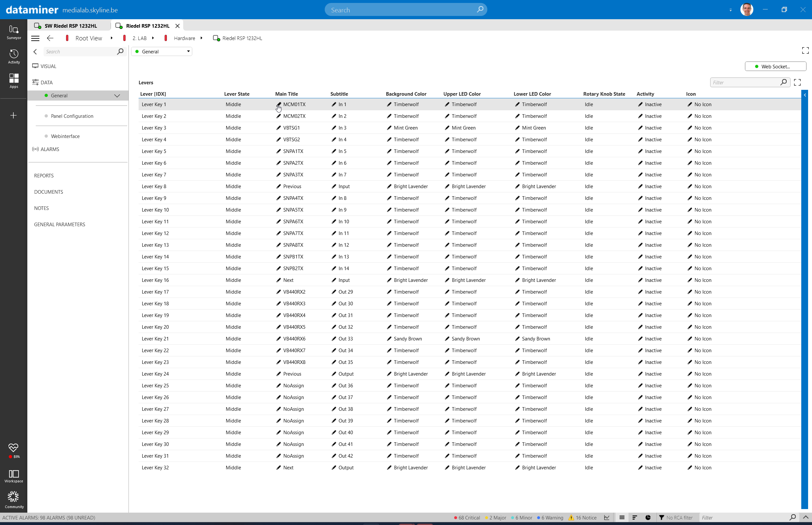Image resolution: width=812 pixels, height=525 pixels.
Task: Select the Panel Configuration page
Action: pos(72,116)
